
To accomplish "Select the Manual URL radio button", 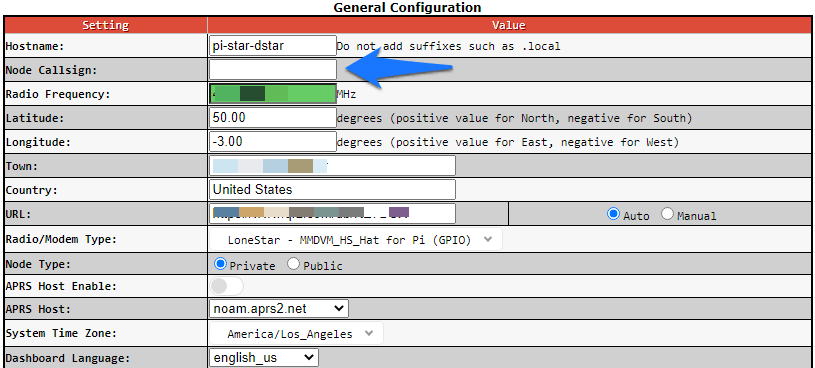I will point(667,214).
